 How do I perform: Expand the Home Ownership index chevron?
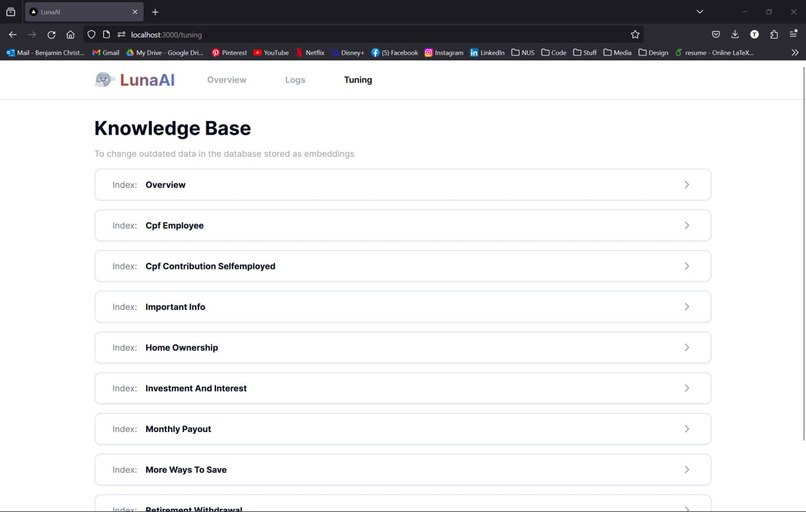pyautogui.click(x=687, y=348)
